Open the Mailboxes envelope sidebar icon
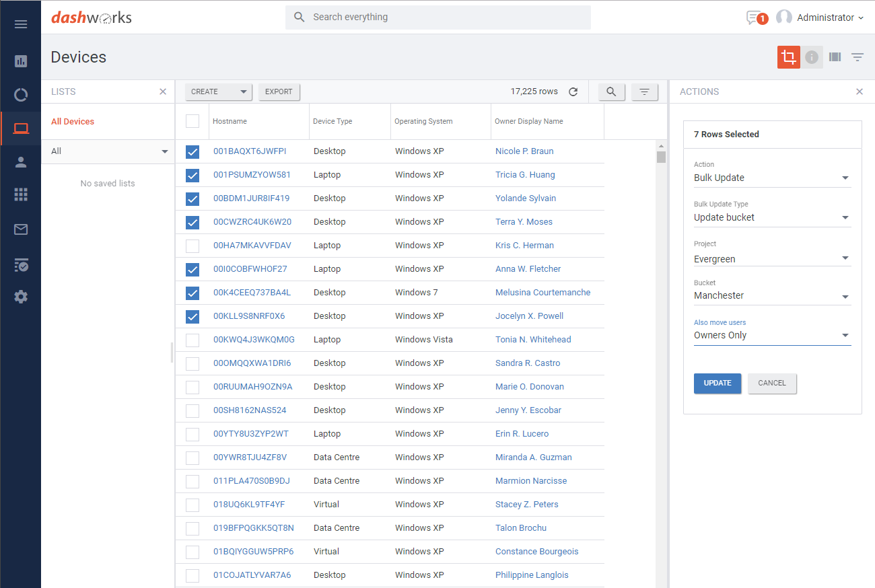 [21, 229]
